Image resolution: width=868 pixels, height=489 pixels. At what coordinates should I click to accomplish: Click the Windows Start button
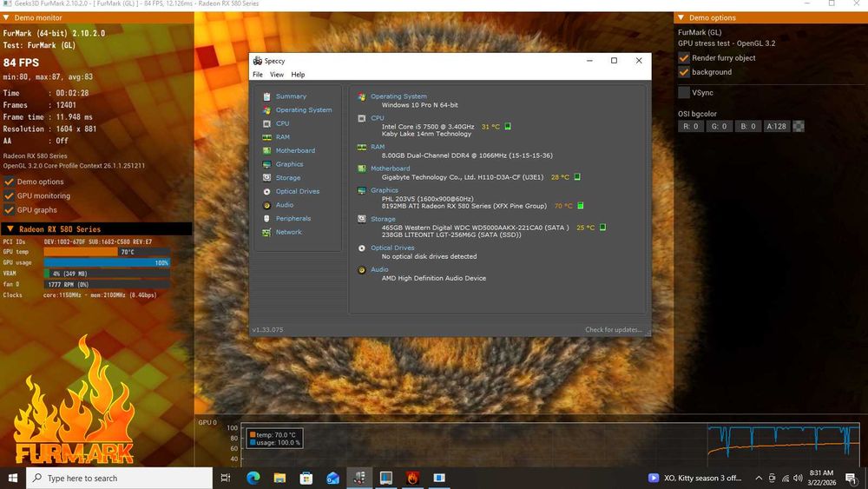[x=13, y=478]
